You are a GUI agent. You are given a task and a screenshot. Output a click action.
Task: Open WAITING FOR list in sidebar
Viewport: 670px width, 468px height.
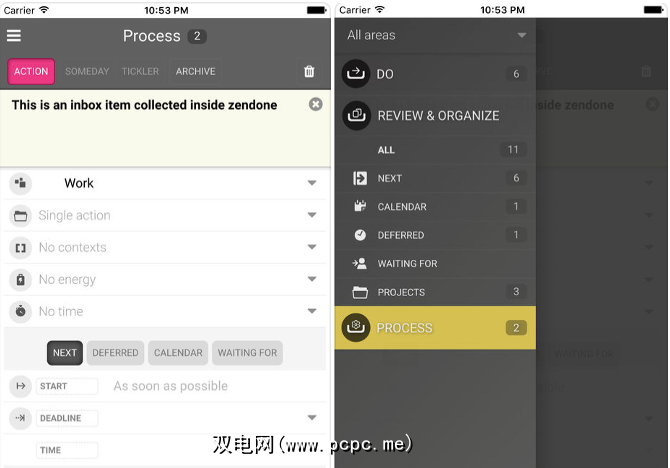coord(435,264)
